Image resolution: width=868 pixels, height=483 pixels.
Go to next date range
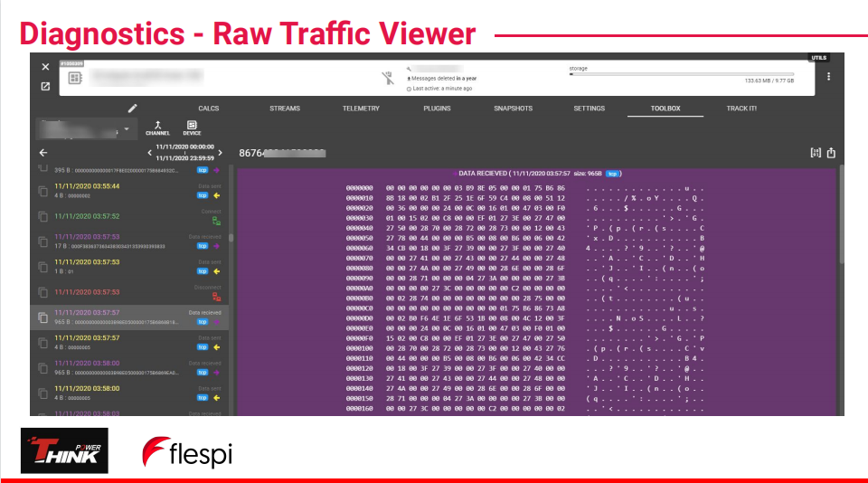tap(220, 153)
